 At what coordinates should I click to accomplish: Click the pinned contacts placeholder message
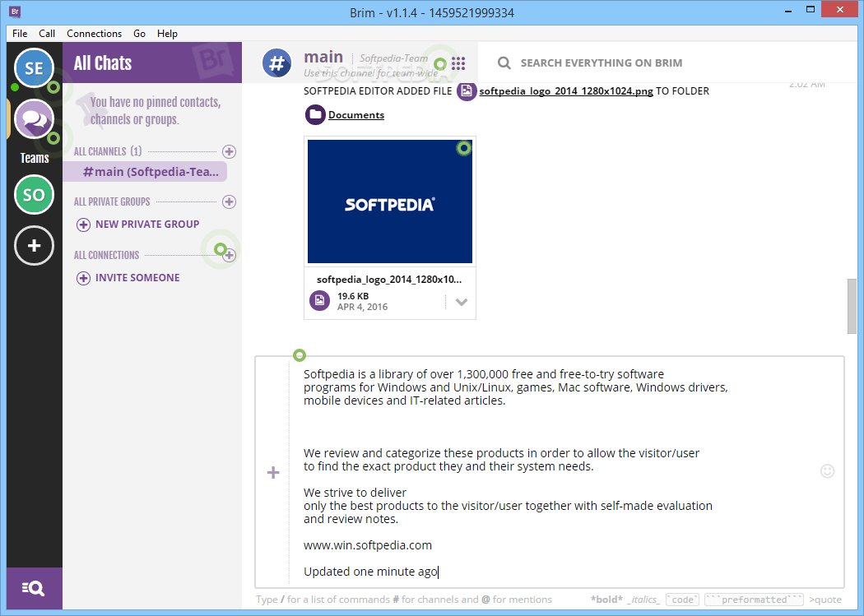(x=155, y=111)
